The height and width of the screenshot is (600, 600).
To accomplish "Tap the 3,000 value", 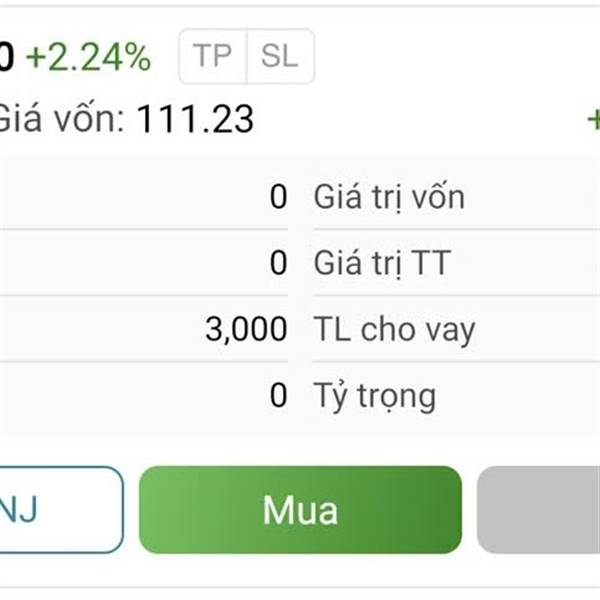I will [246, 329].
